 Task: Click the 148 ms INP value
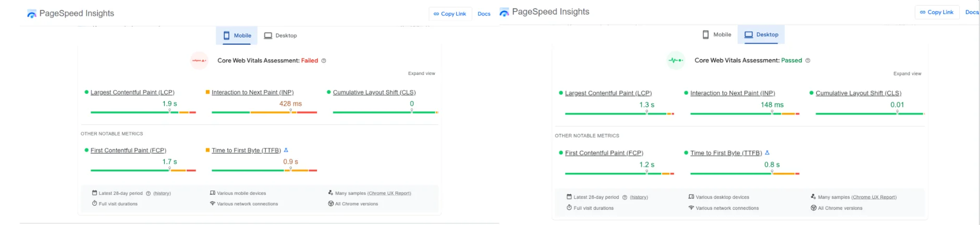click(772, 105)
